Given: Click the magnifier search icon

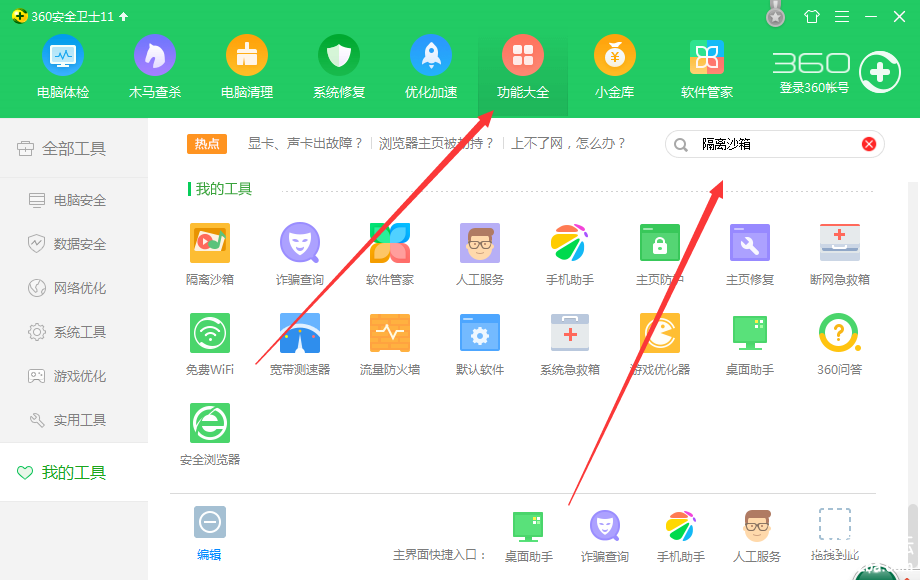Looking at the screenshot, I should pyautogui.click(x=681, y=145).
